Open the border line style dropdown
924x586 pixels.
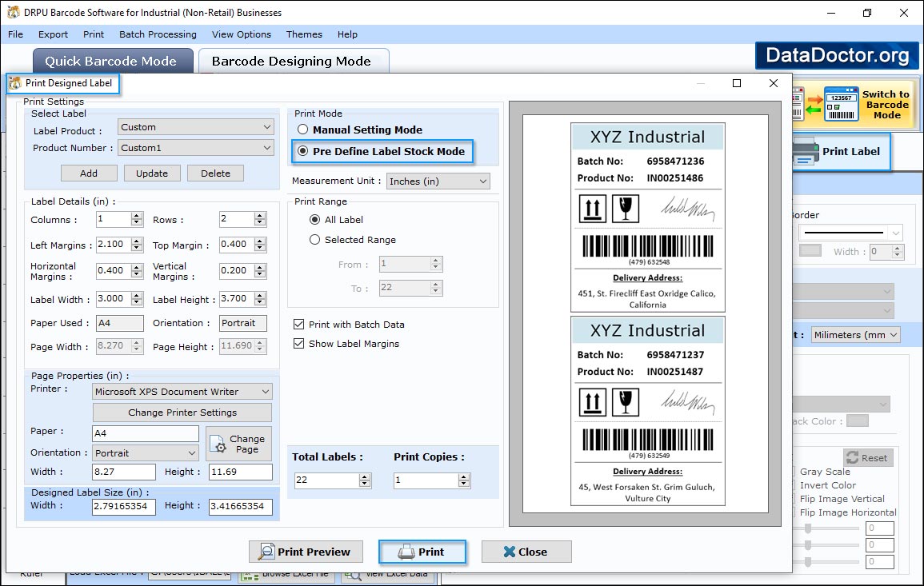pos(851,233)
